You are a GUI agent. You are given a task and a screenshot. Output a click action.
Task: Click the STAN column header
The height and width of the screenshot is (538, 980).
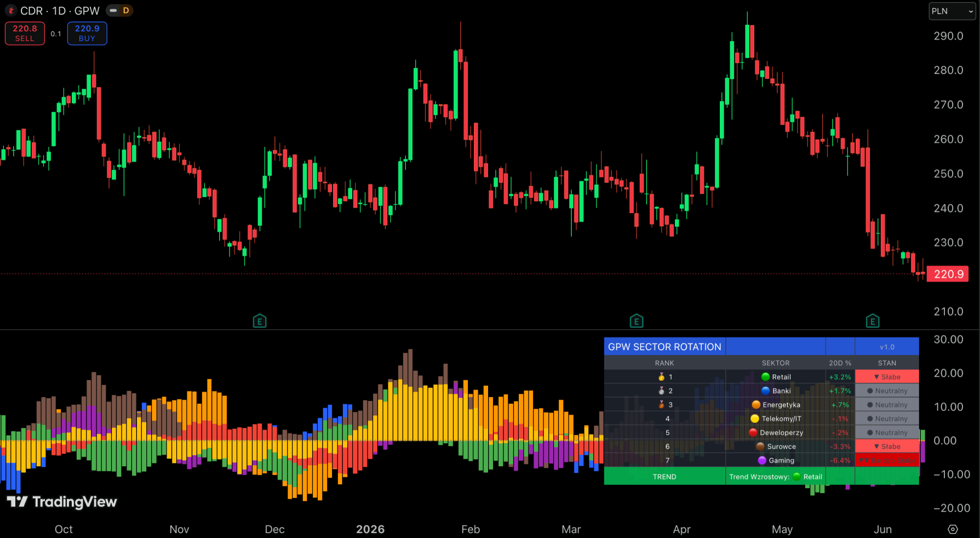point(887,363)
